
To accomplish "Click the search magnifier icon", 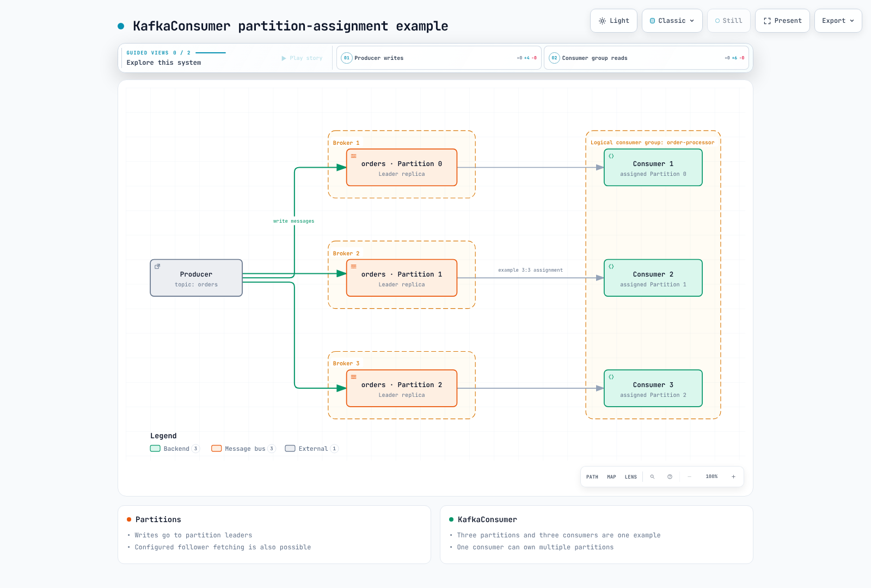I will pos(652,476).
